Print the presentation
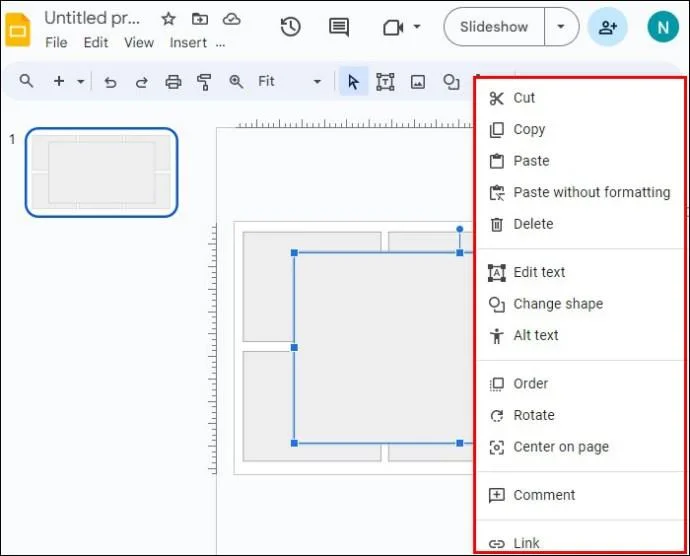Screen dimensions: 690x556 pyautogui.click(x=173, y=82)
